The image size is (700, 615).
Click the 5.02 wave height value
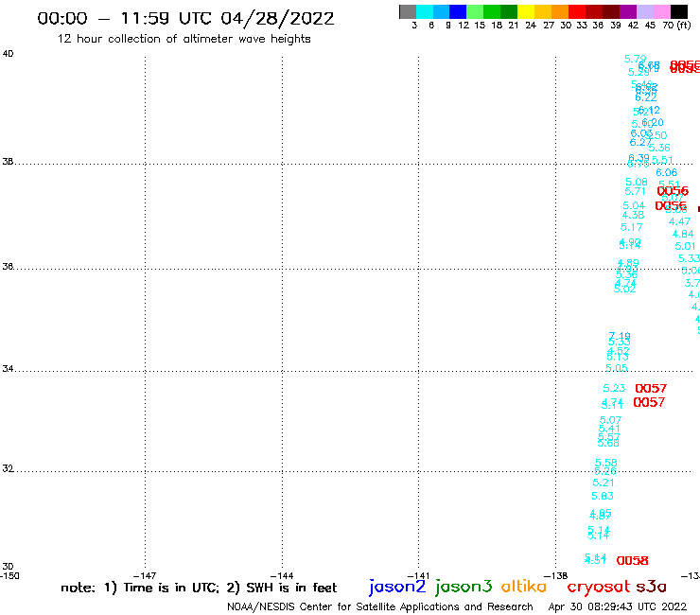pos(625,290)
